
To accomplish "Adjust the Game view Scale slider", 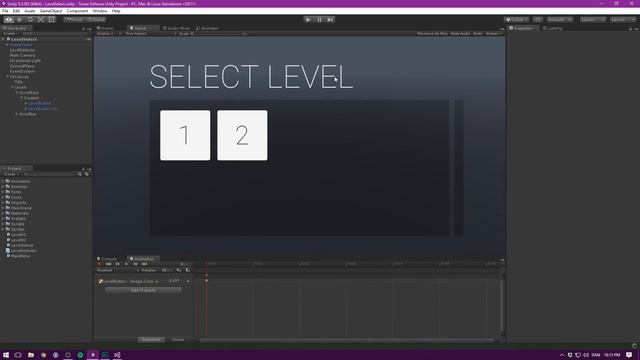I will click(x=218, y=33).
